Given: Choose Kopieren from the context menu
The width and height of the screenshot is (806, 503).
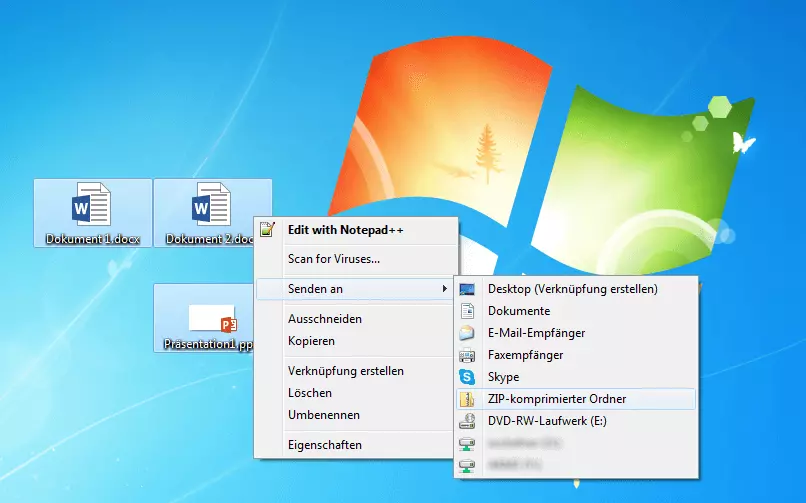Looking at the screenshot, I should click(356, 341).
